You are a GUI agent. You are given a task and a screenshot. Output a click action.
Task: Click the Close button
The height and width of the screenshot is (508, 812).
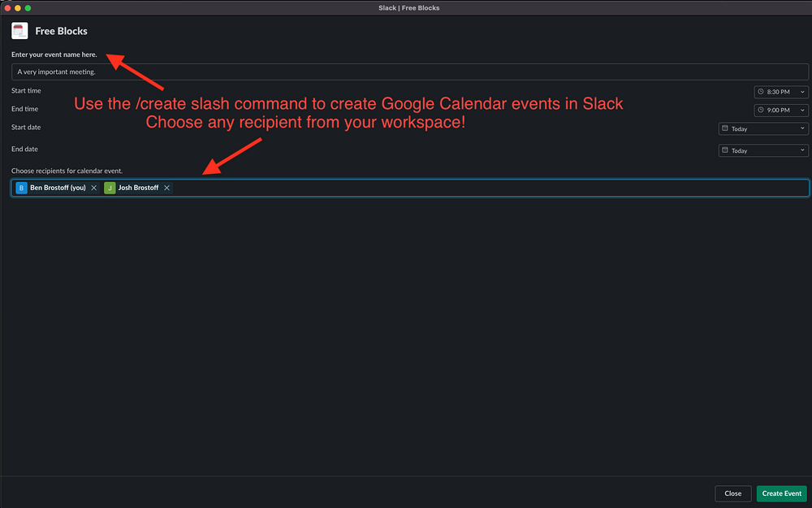(732, 493)
